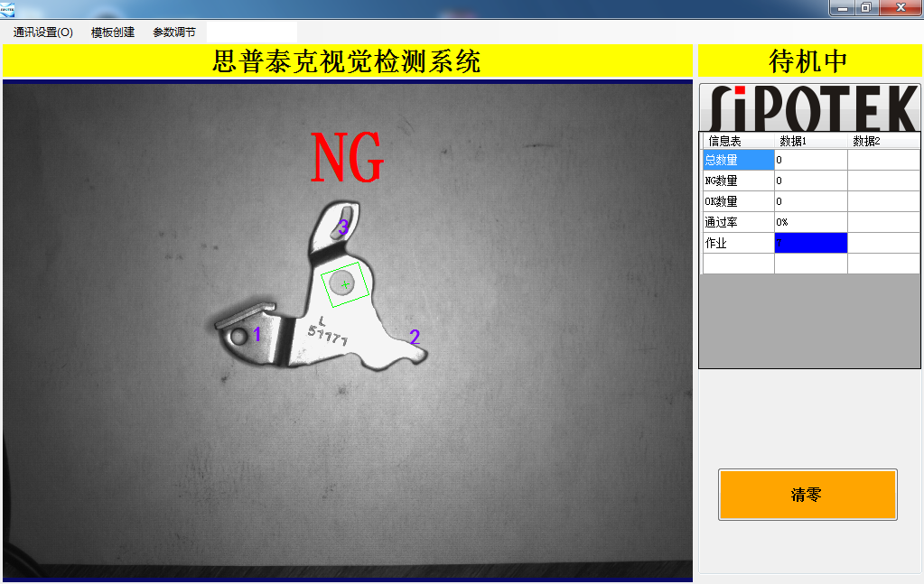Click the 数据1 column header

[811, 141]
